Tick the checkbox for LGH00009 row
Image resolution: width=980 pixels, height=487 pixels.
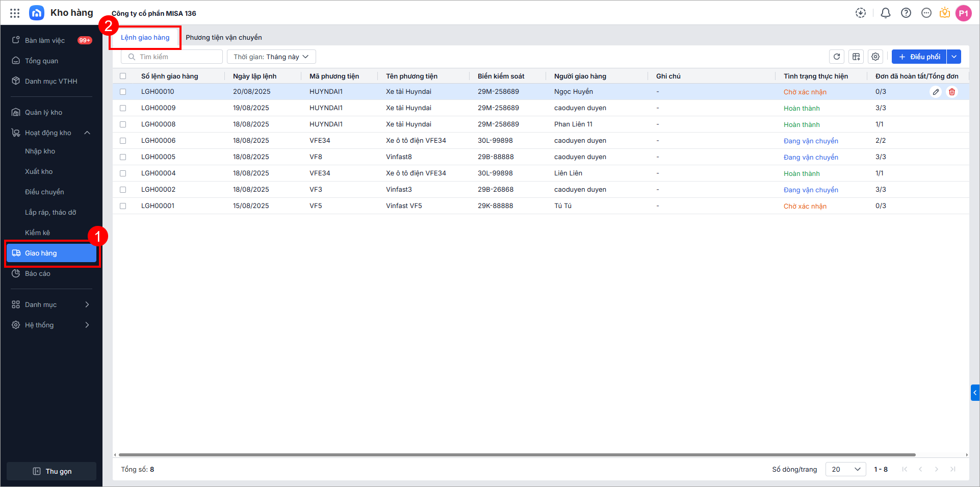(x=123, y=108)
